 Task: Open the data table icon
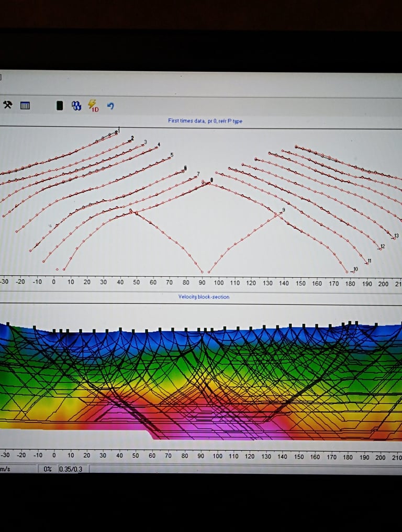25,106
